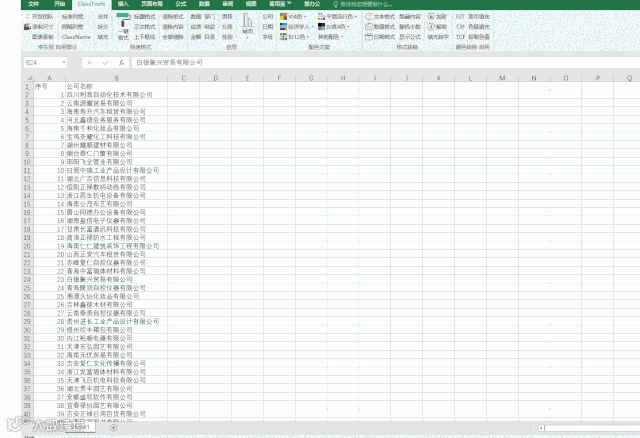The width and height of the screenshot is (640, 438).
Task: Click the Split button in ribbon
Action: (x=103, y=27)
